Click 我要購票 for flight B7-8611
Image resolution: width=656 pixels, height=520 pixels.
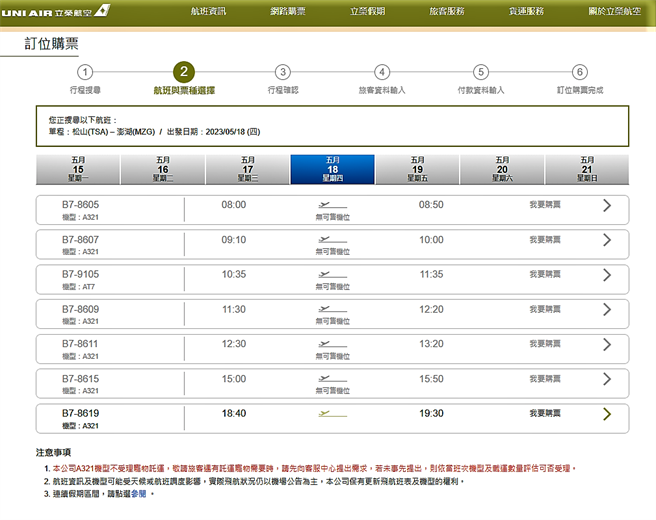tap(545, 343)
